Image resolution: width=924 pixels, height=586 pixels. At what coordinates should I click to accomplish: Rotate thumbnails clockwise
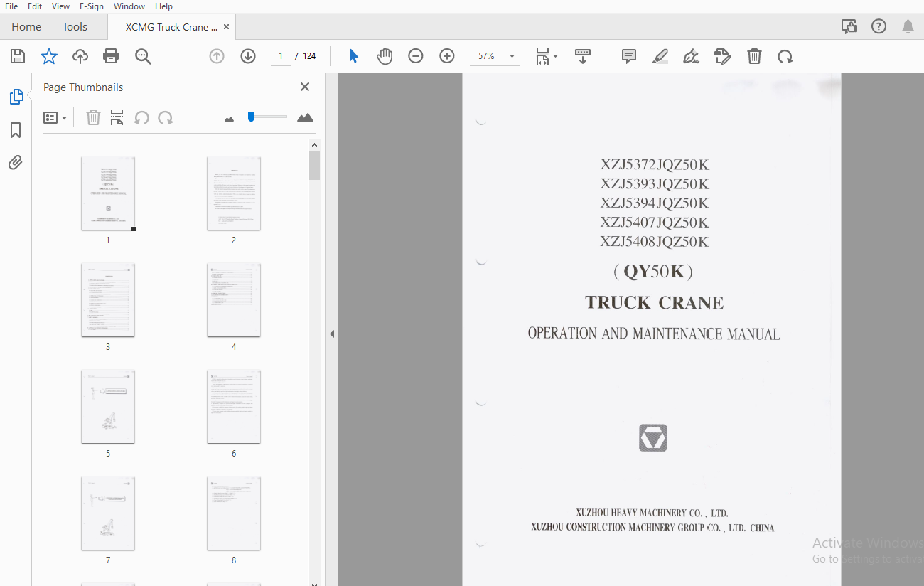point(166,117)
